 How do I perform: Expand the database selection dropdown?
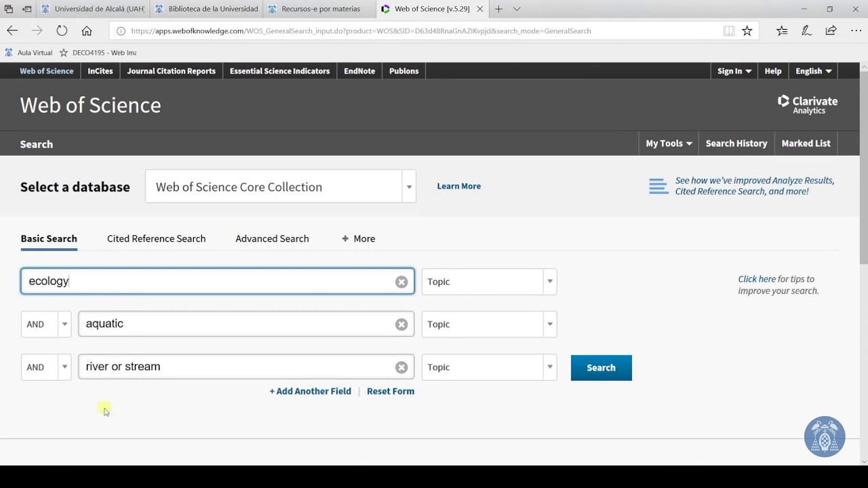408,186
